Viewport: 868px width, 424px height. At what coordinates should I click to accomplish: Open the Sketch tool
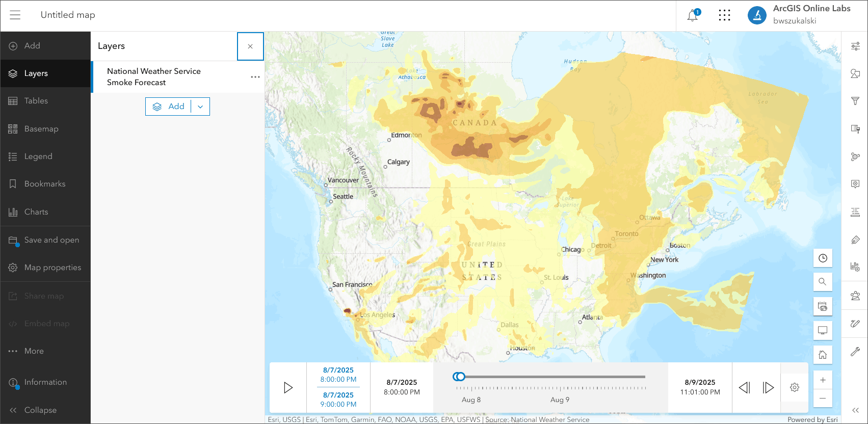pyautogui.click(x=855, y=323)
